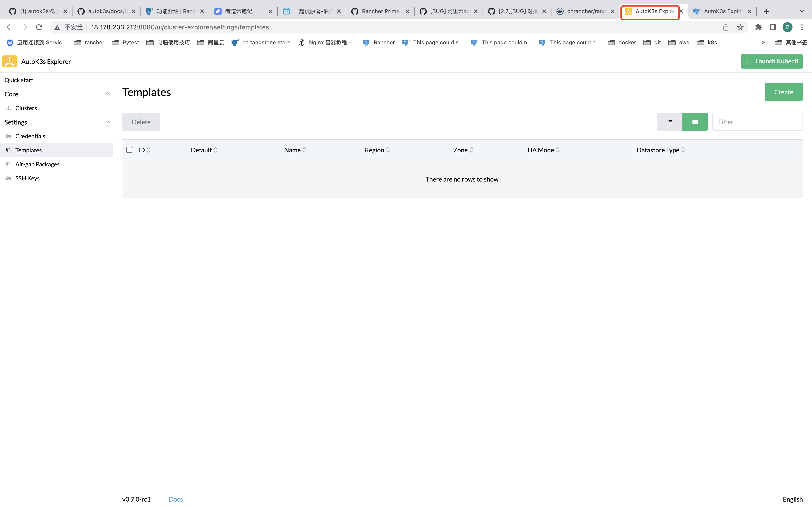
Task: Open the Air-gap Packages page
Action: point(37,164)
